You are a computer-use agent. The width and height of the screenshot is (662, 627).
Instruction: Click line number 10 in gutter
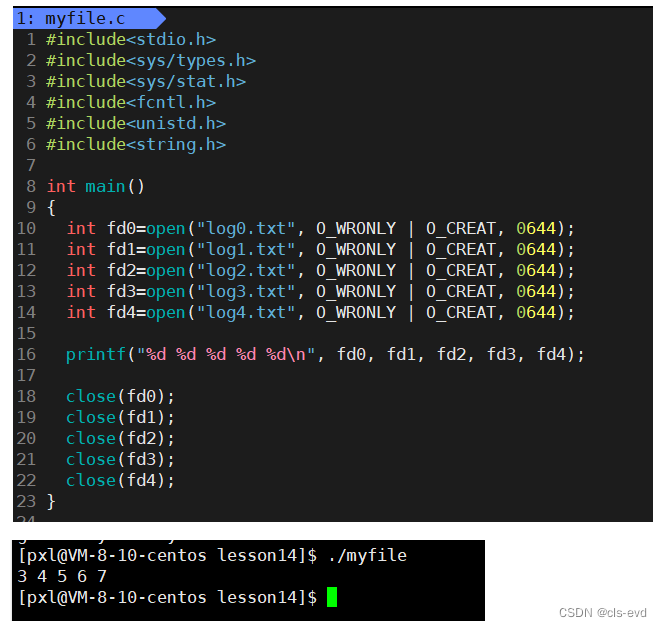[27, 228]
